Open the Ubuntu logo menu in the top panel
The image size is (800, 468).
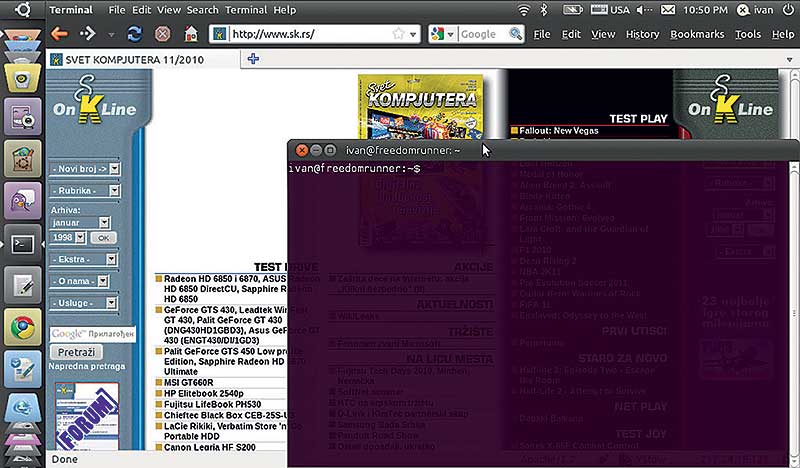(22, 9)
